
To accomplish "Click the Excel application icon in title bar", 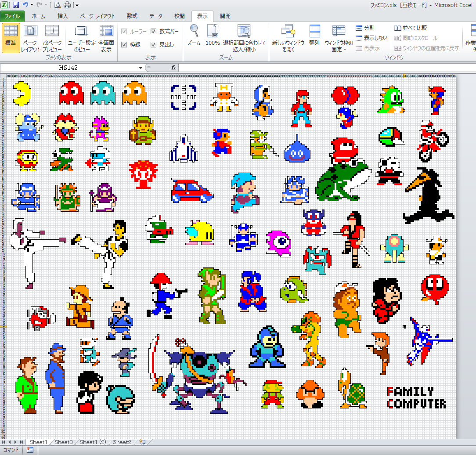I will (4, 4).
